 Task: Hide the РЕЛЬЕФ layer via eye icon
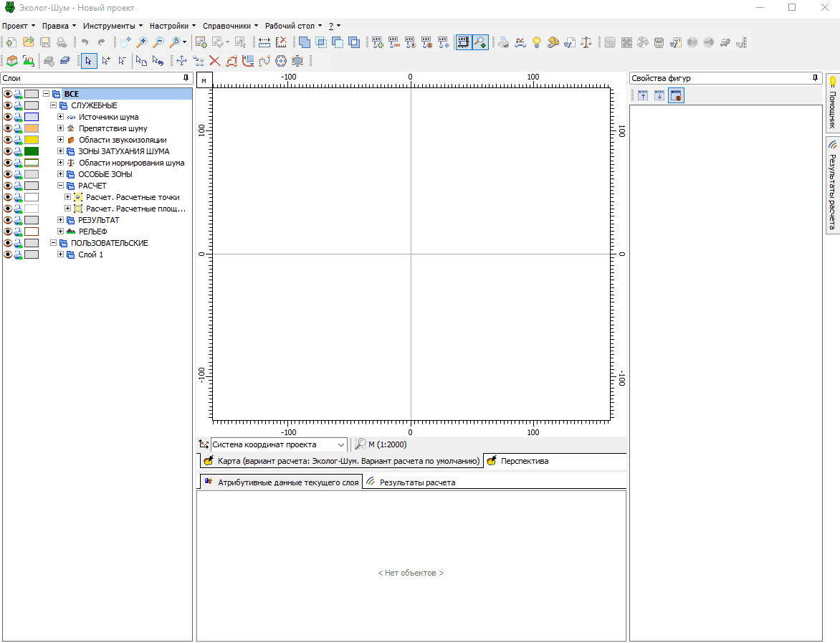[8, 232]
